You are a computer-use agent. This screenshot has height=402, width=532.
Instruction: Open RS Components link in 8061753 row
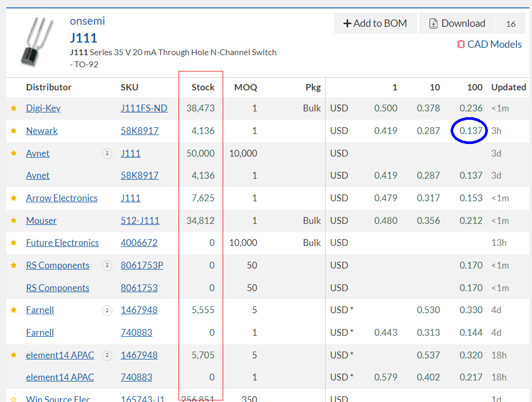pyautogui.click(x=58, y=287)
